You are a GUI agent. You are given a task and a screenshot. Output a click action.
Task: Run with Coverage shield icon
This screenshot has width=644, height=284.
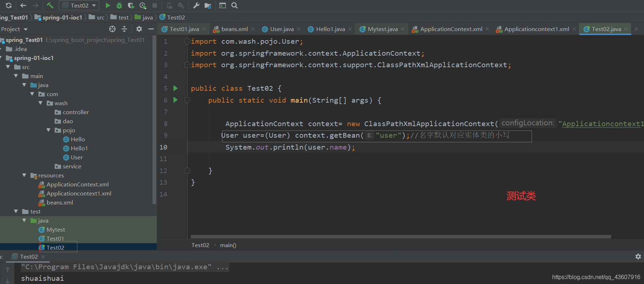131,5
